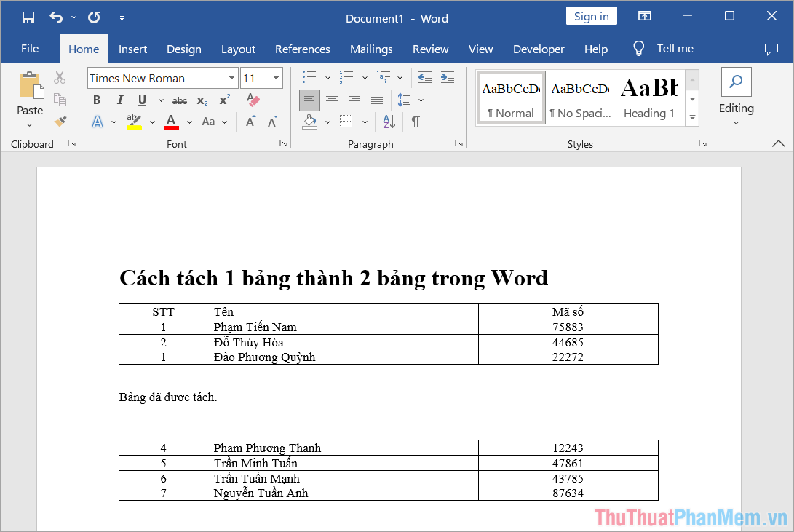Apply strikethrough formatting
794x532 pixels.
[179, 100]
